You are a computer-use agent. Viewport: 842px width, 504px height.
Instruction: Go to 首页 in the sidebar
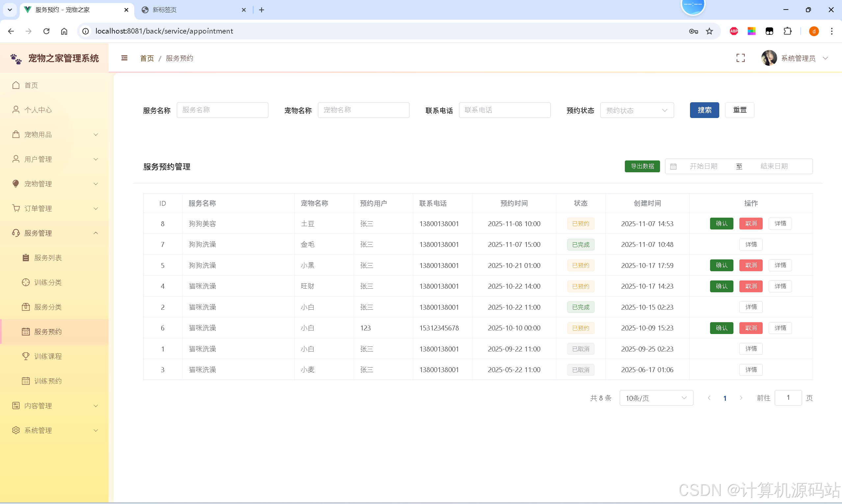54,85
